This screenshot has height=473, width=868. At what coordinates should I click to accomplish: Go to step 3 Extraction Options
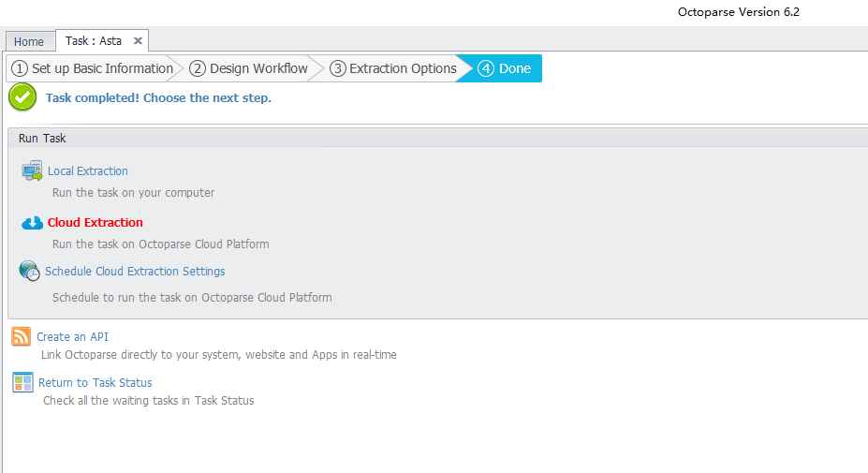tap(393, 68)
